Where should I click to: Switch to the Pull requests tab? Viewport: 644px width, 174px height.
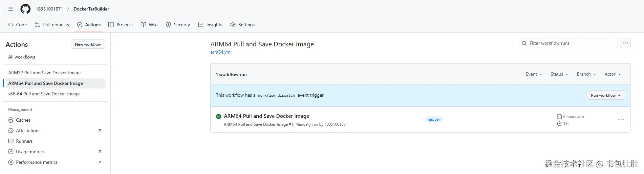[x=52, y=25]
